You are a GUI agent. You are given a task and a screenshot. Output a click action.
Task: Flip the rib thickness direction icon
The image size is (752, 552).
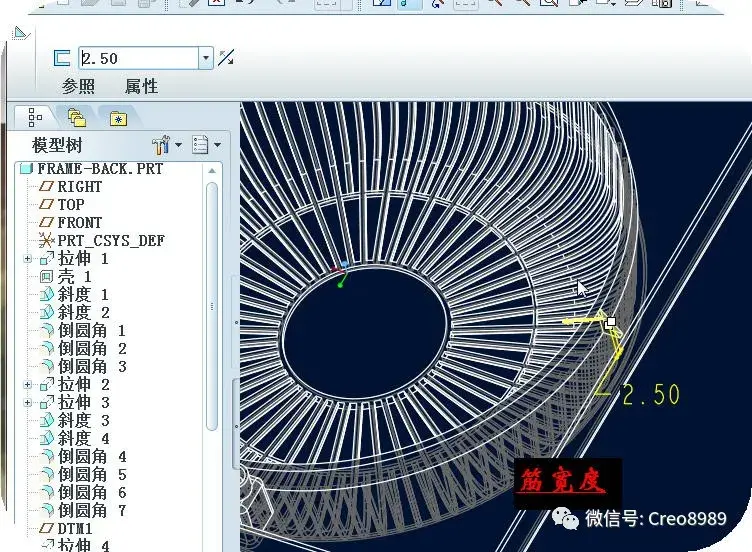(226, 58)
